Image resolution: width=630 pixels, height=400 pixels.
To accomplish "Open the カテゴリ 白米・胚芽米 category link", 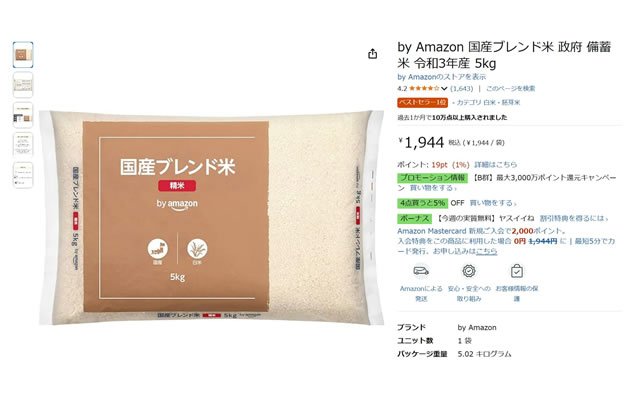I will [x=488, y=102].
